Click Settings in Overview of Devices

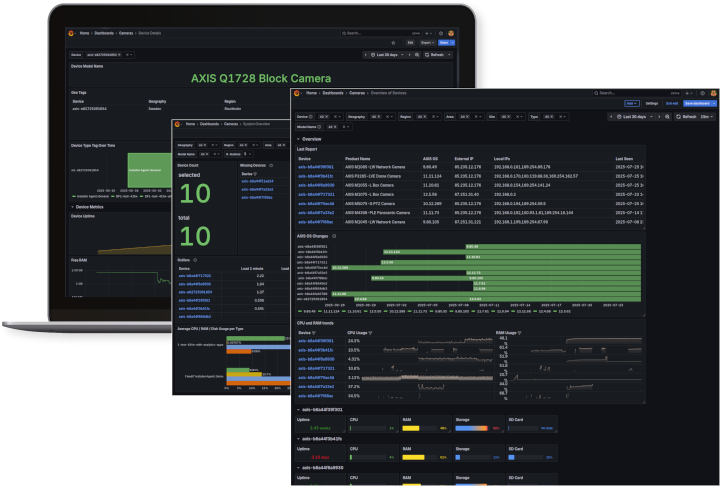652,103
